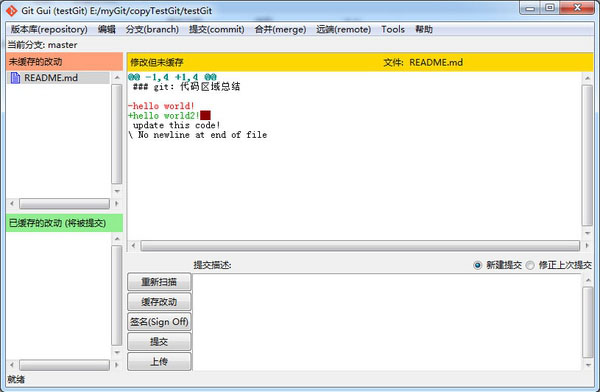Open the Tools menu
The image size is (600, 392).
[x=393, y=29]
